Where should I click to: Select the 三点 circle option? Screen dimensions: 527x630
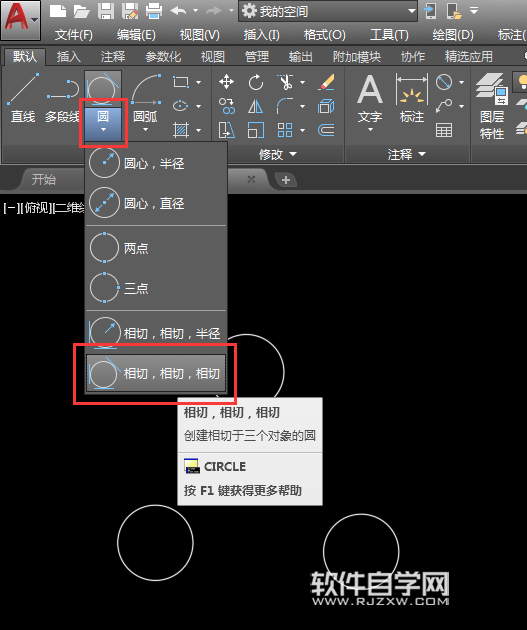click(x=156, y=288)
